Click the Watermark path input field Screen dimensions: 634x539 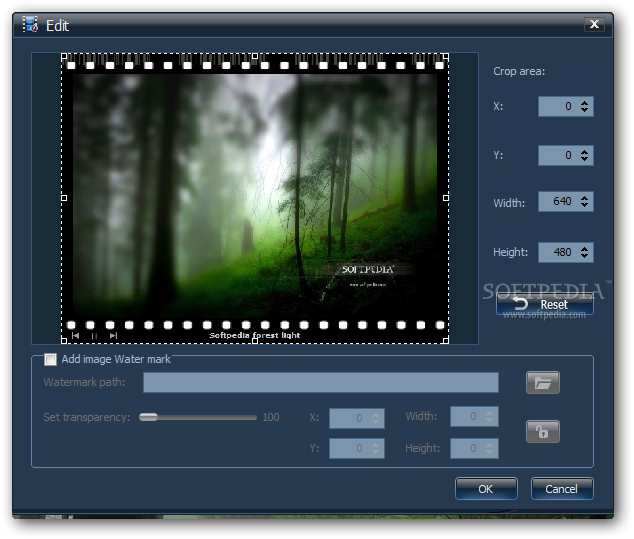tap(321, 383)
